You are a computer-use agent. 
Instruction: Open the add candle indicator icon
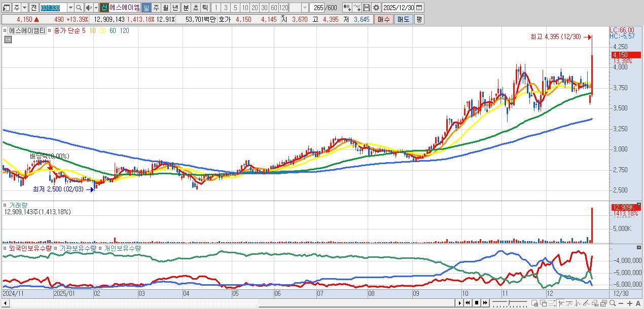[x=347, y=8]
